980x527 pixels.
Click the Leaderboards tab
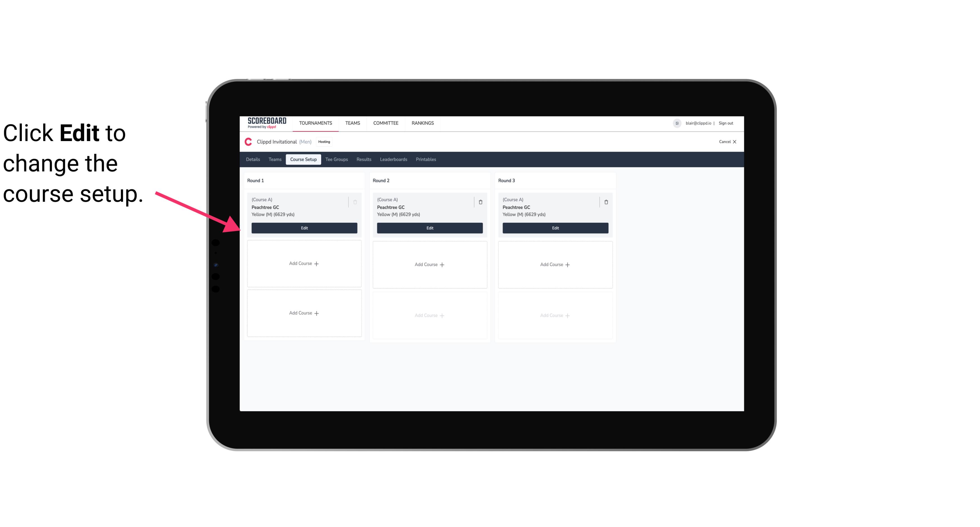[x=394, y=159]
